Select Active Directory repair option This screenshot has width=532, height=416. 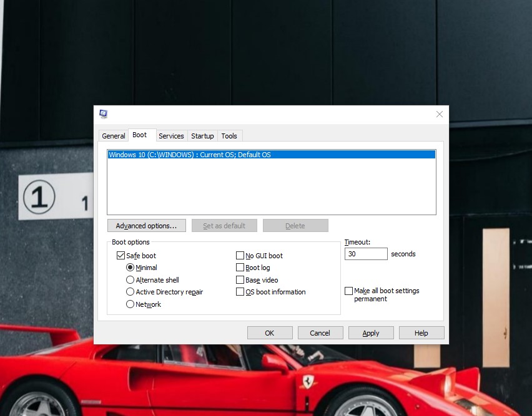pyautogui.click(x=130, y=292)
